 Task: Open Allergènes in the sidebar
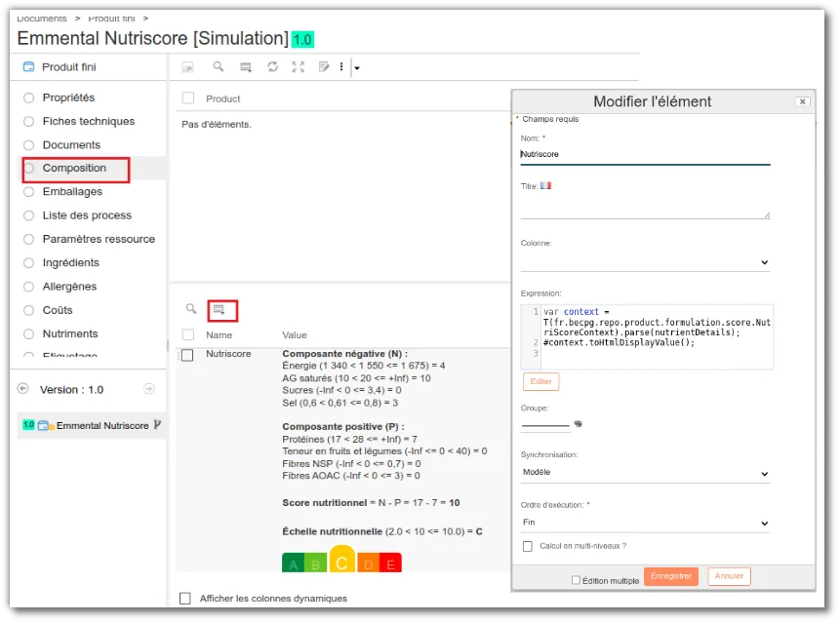pyautogui.click(x=69, y=287)
